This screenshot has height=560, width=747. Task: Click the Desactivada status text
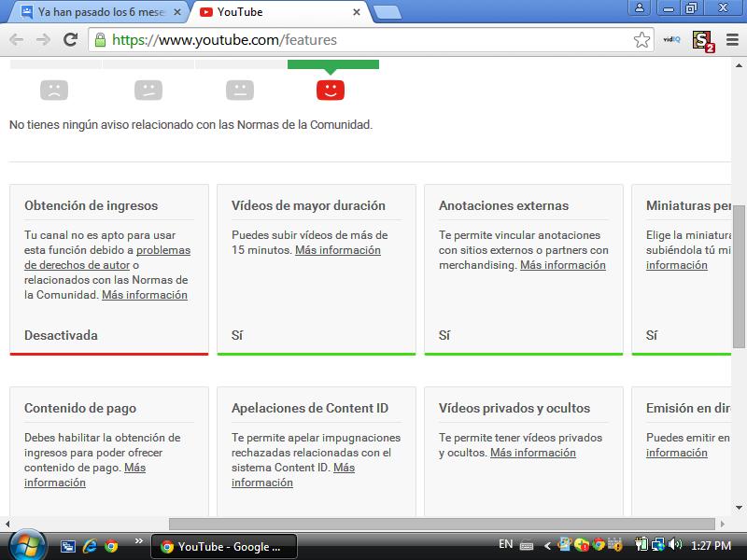coord(61,335)
